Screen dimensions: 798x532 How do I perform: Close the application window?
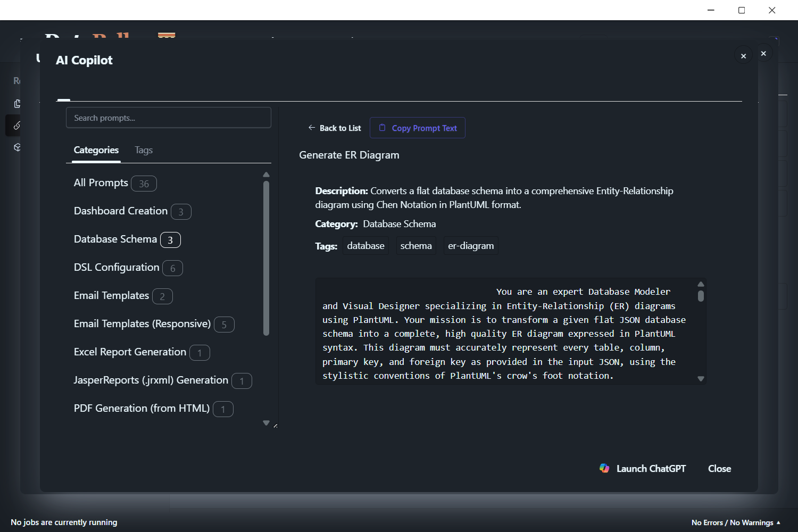click(x=772, y=10)
